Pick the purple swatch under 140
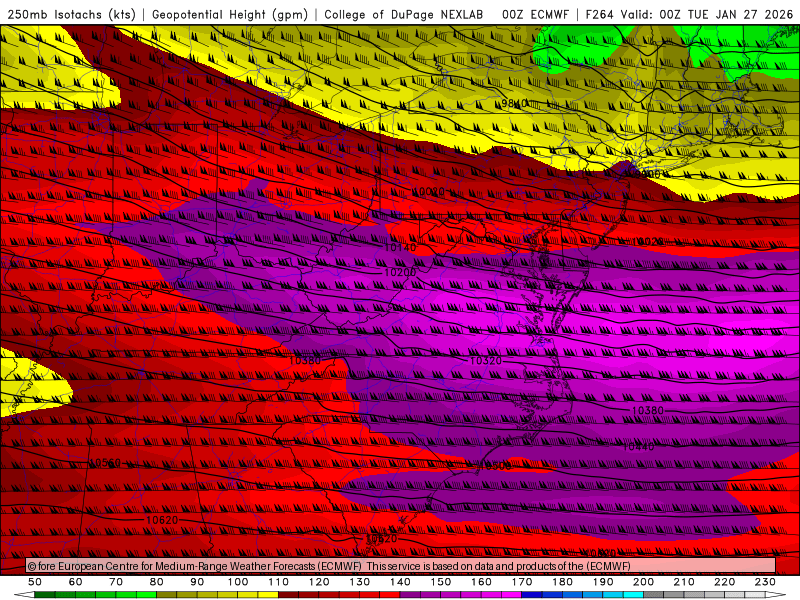This screenshot has height=600, width=800. click(x=410, y=594)
